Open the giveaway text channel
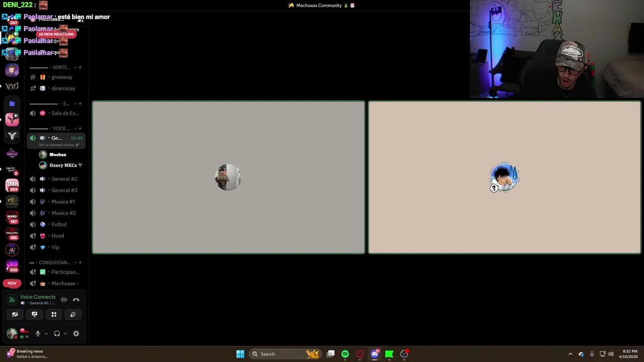This screenshot has height=362, width=644. click(56, 77)
